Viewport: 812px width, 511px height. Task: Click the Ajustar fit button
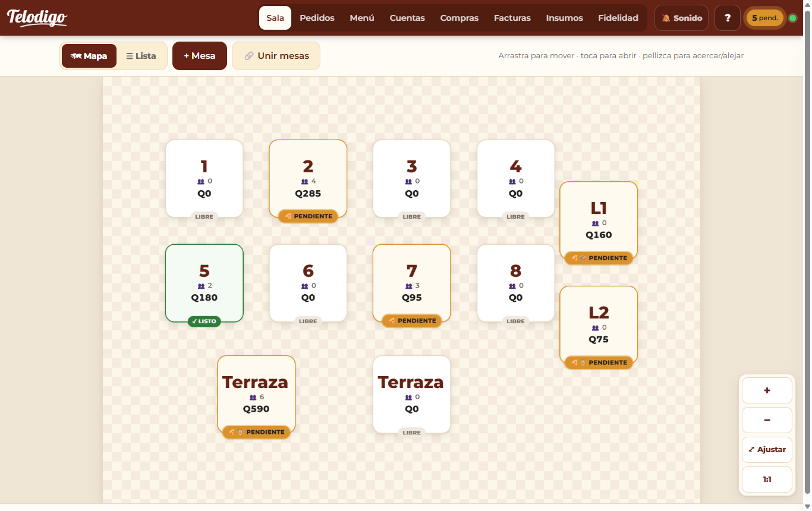(767, 450)
